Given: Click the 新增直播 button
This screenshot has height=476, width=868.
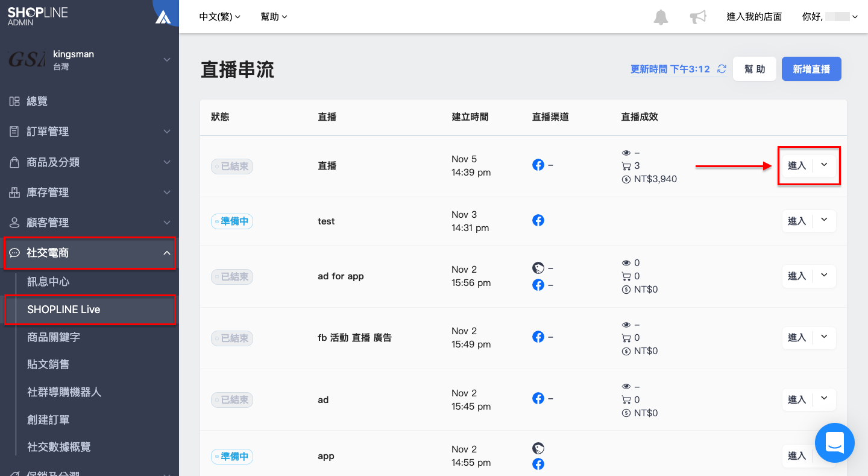Looking at the screenshot, I should (x=811, y=69).
